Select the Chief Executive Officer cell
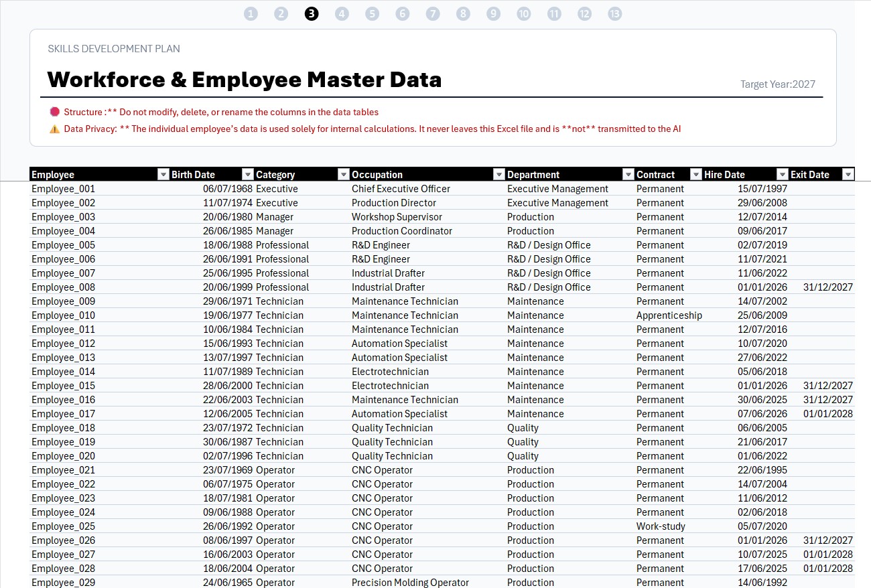Viewport: 871px width, 588px height. (x=427, y=189)
